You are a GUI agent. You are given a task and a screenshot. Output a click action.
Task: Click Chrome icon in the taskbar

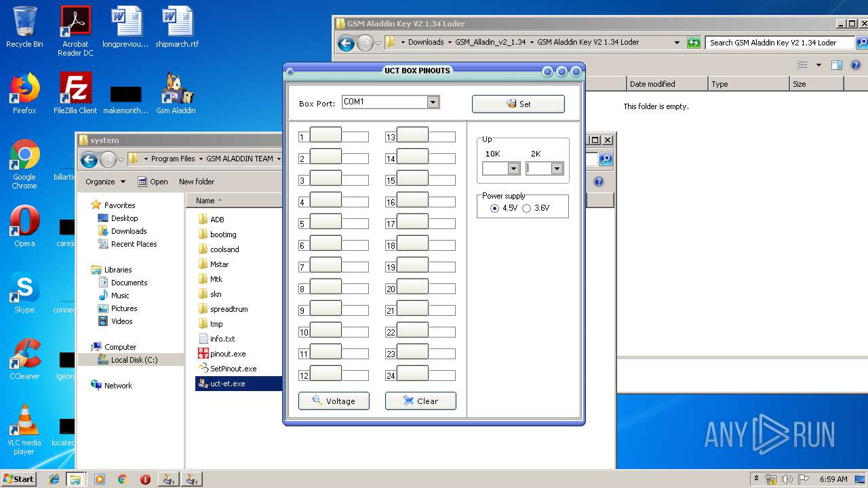click(122, 479)
